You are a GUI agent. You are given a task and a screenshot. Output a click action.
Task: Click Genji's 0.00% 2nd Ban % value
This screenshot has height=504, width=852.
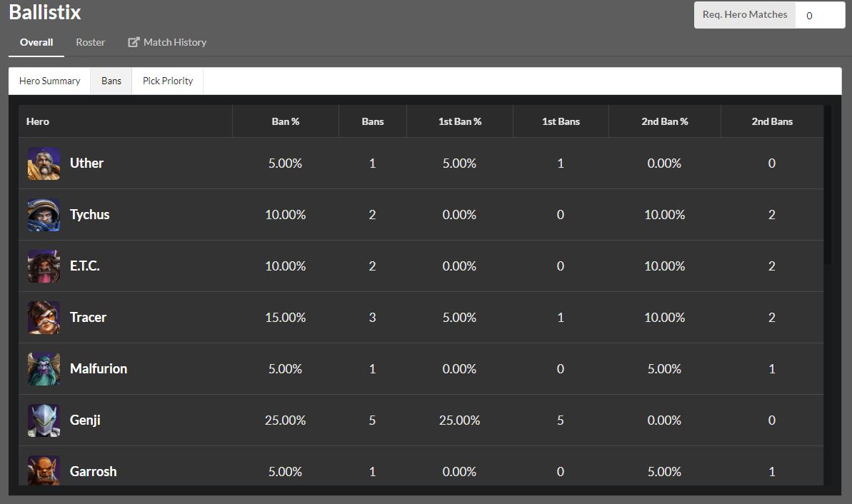pyautogui.click(x=664, y=420)
